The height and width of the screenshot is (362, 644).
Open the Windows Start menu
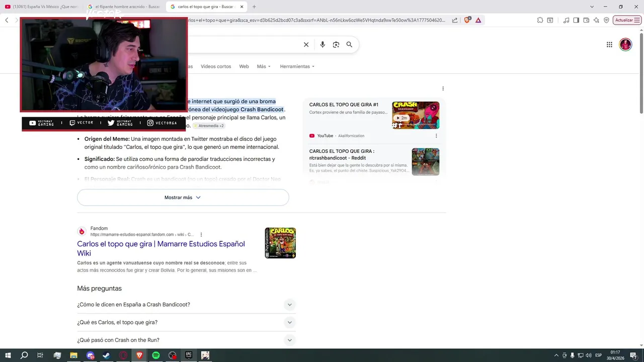point(8,355)
